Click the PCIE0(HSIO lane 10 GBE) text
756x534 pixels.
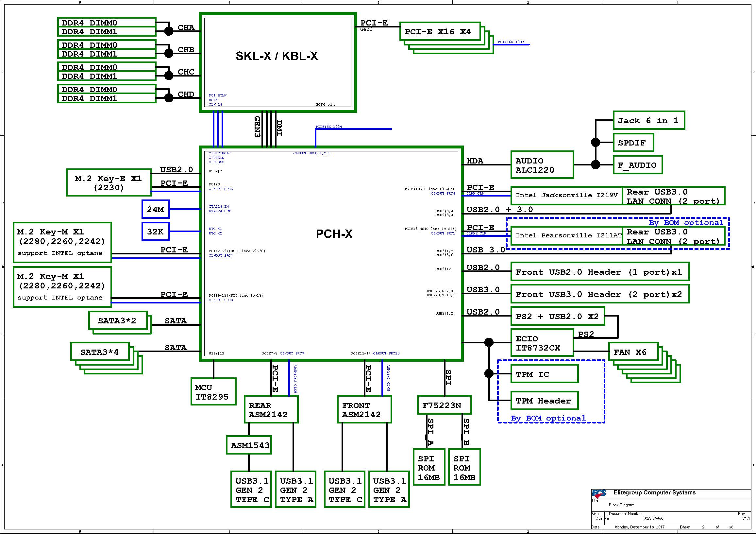(x=429, y=189)
